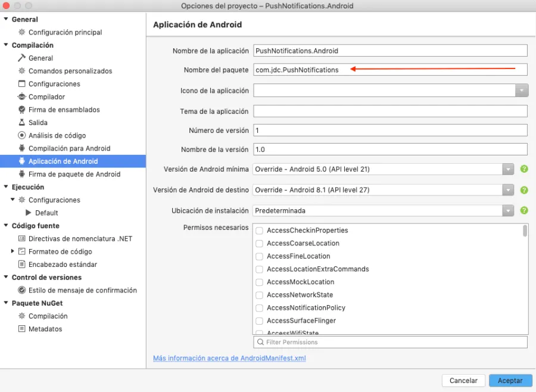Image resolution: width=536 pixels, height=392 pixels.
Task: Click the Cancelar button
Action: tap(463, 380)
